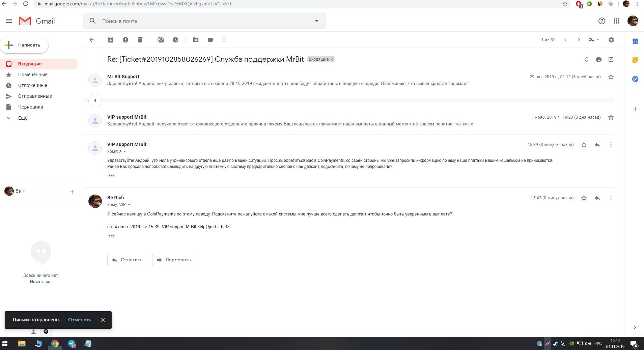Bookmark this page star in address bar
644x350 pixels.
pyautogui.click(x=565, y=4)
